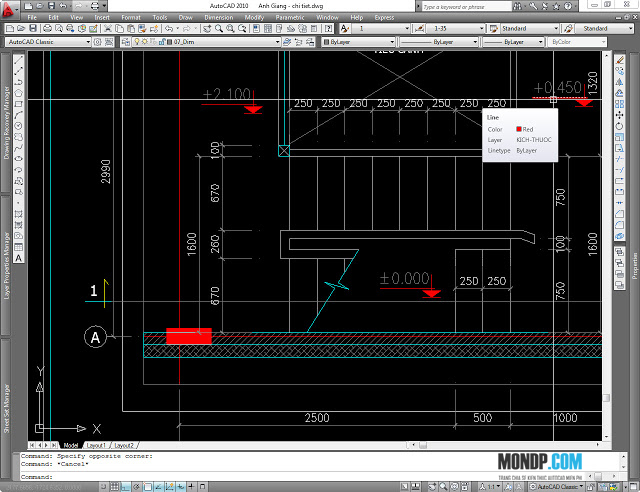Image resolution: width=640 pixels, height=492 pixels.
Task: Click the drawing area horizontal scrollbar thumb
Action: [x=423, y=445]
